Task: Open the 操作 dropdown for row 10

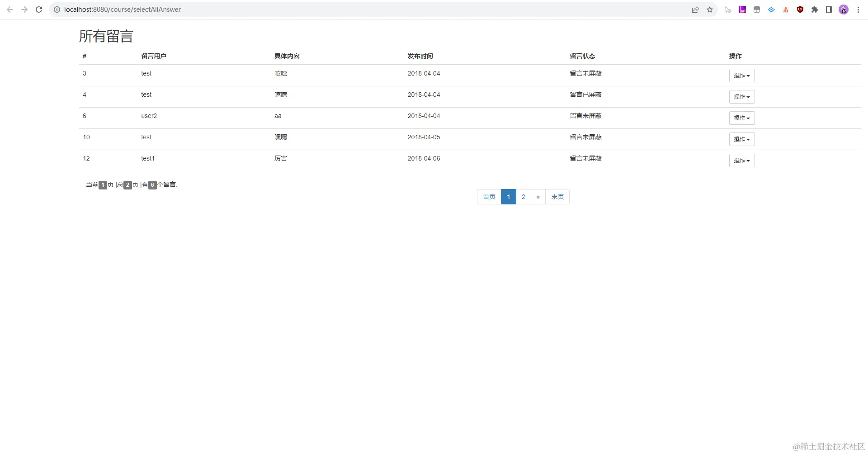Action: pos(742,139)
